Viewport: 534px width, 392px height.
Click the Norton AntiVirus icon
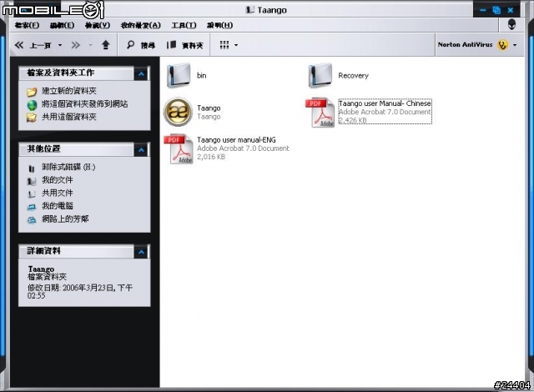tap(502, 44)
